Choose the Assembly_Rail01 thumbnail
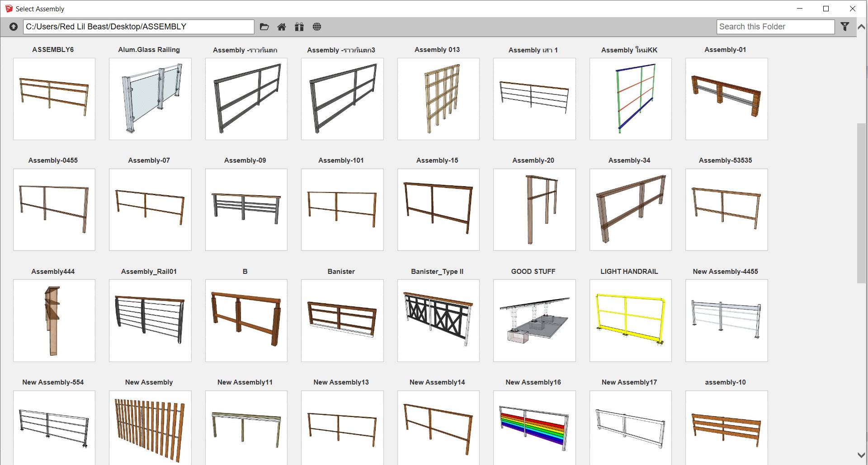The width and height of the screenshot is (868, 465). pos(150,320)
